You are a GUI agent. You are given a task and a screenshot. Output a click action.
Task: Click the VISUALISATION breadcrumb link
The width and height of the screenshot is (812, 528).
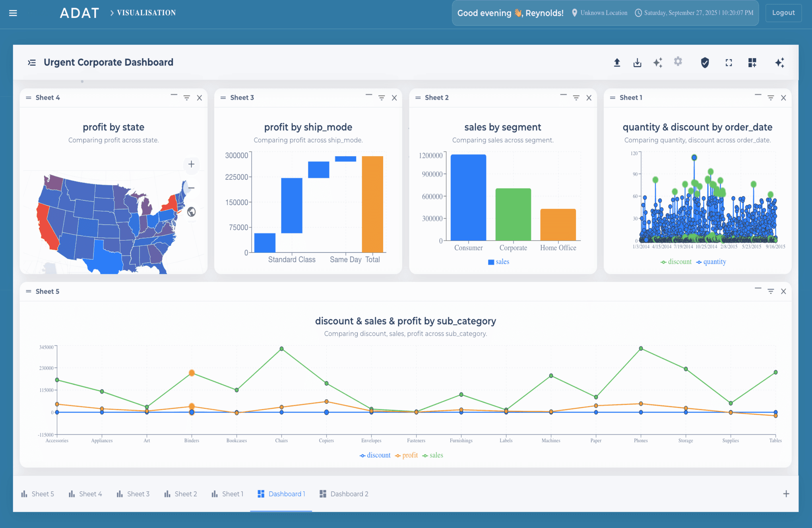146,13
